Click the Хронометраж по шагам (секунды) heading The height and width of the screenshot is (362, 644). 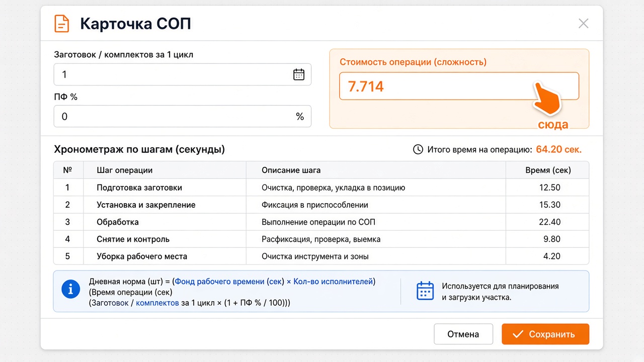point(139,149)
